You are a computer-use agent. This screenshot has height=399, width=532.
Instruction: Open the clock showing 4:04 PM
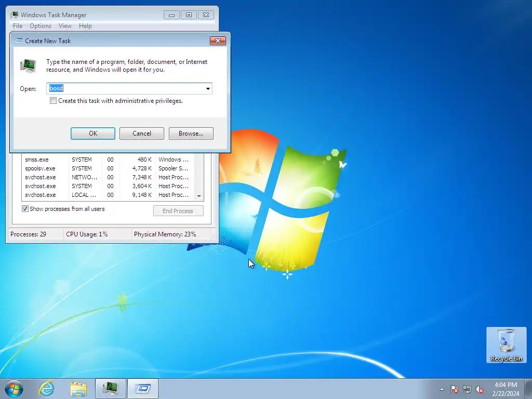[506, 389]
